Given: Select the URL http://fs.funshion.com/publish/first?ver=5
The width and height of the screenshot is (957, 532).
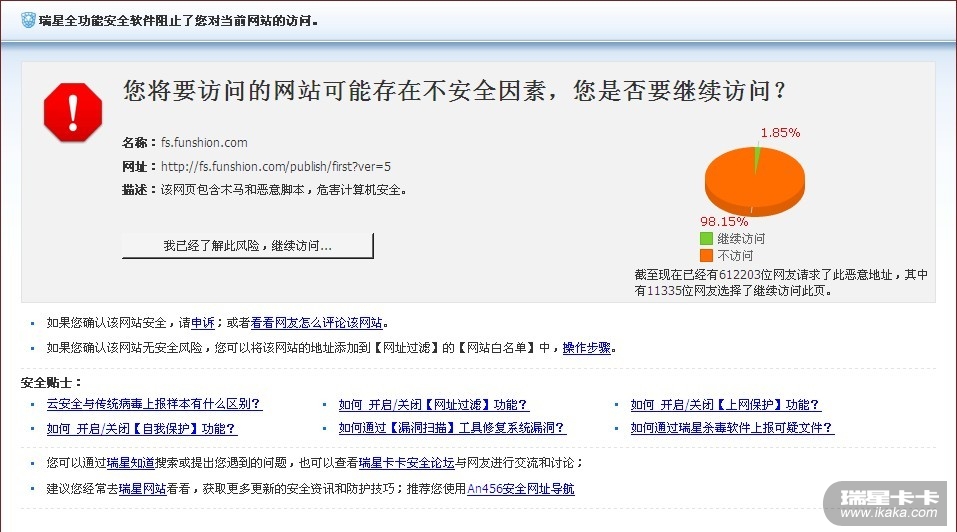Looking at the screenshot, I should 276,167.
